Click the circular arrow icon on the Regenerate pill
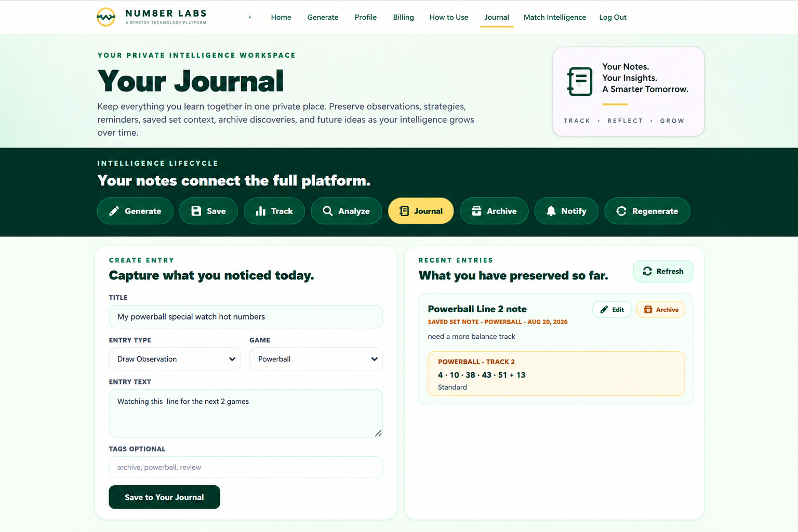The width and height of the screenshot is (798, 532). pyautogui.click(x=621, y=211)
